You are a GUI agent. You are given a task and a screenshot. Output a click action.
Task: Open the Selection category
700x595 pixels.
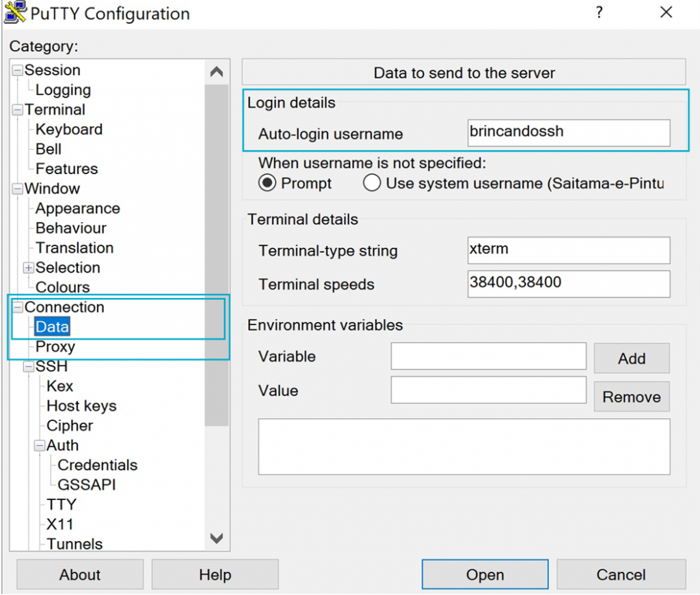(68, 268)
